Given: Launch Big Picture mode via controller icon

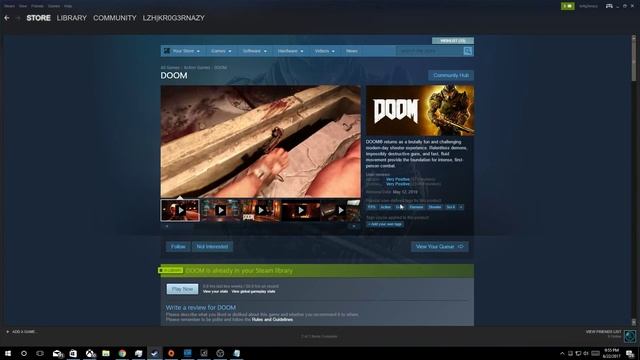Looking at the screenshot, I should [609, 6].
